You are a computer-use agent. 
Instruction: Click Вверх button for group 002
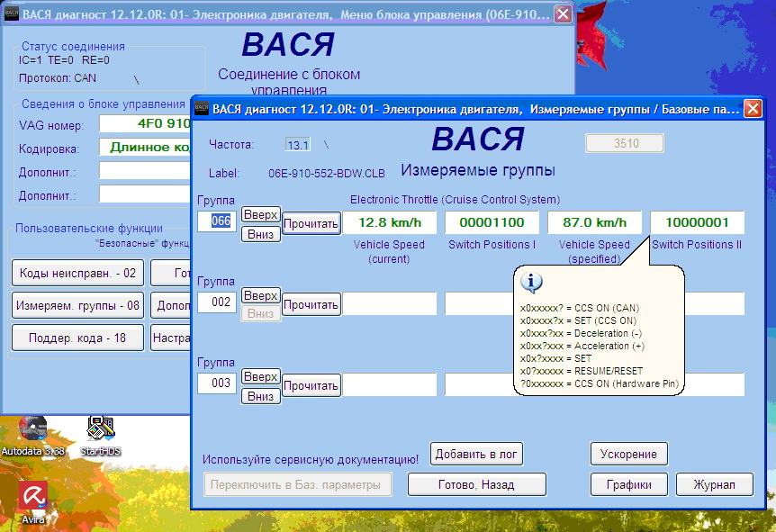pyautogui.click(x=261, y=295)
